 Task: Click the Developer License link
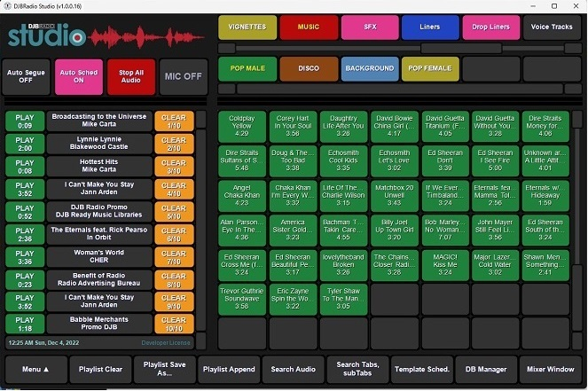pos(166,343)
